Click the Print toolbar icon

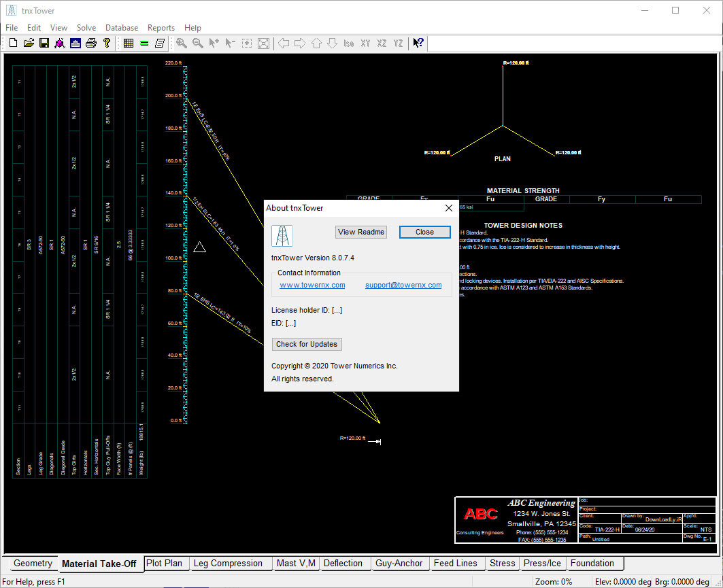point(90,43)
